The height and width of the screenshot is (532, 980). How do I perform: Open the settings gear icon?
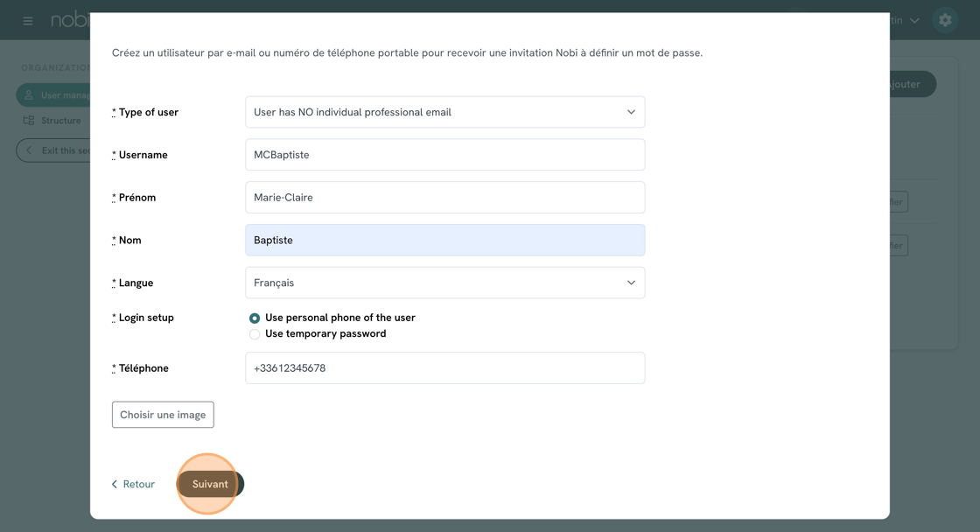point(945,20)
